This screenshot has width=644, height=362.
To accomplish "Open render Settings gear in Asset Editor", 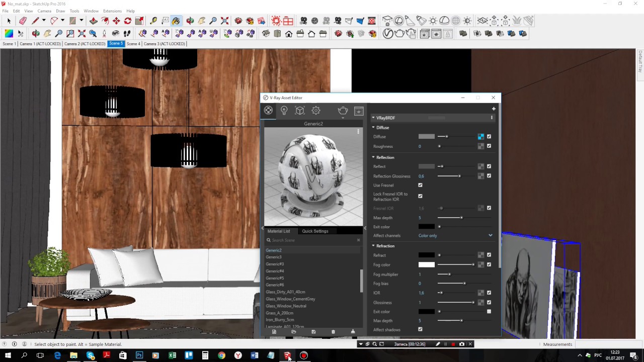I will (x=316, y=111).
